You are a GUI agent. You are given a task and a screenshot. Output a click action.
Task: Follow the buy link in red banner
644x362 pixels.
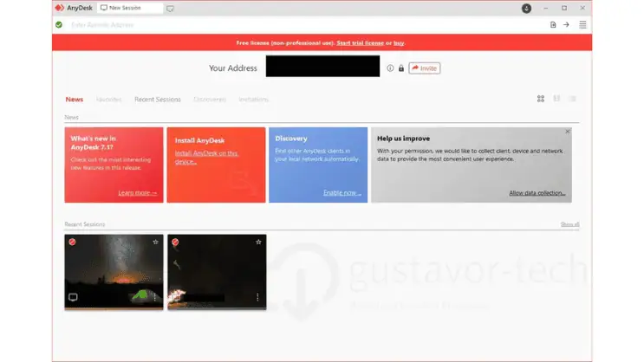pyautogui.click(x=399, y=42)
